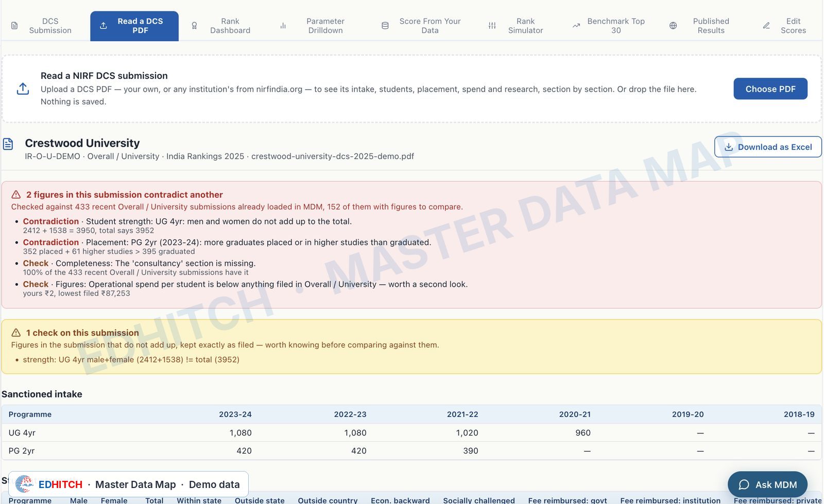Viewport: 824px width, 504px height.
Task: Click the document icon on DCS Submission tab
Action: click(14, 26)
